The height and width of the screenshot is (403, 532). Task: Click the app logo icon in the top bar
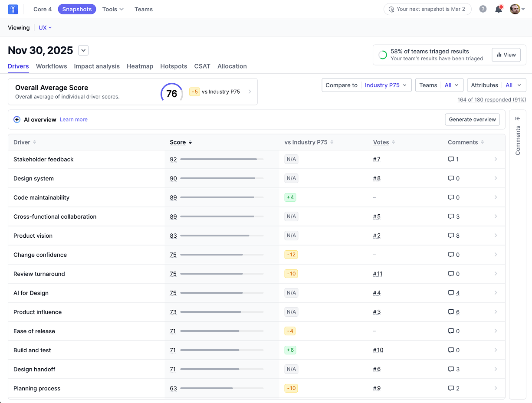(x=13, y=9)
